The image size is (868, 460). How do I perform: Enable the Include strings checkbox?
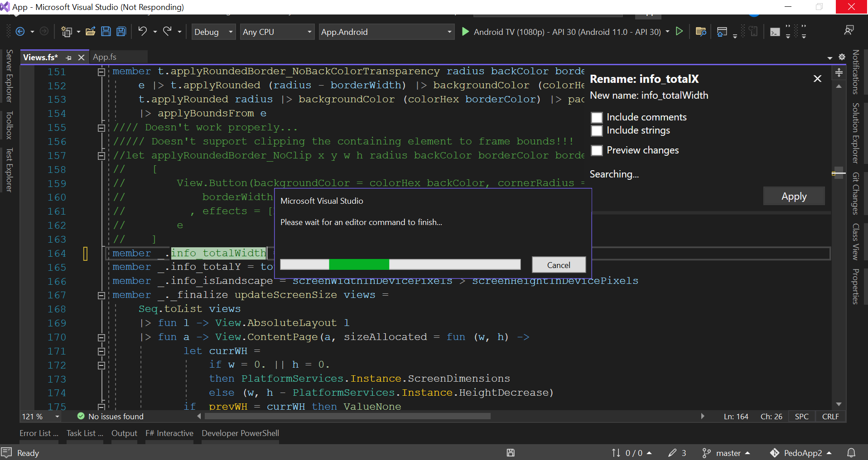tap(597, 131)
